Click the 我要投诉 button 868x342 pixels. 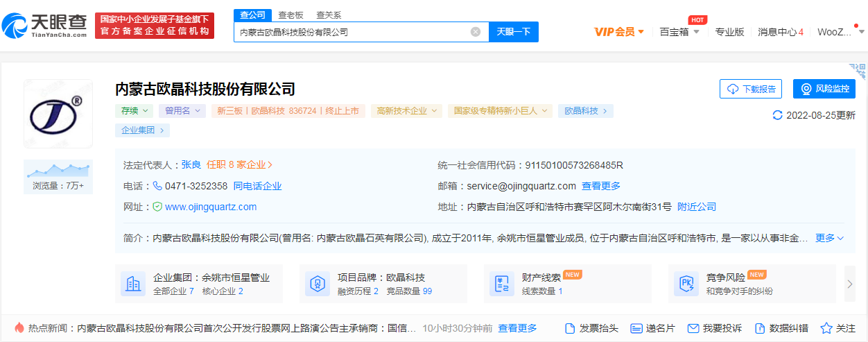pyautogui.click(x=715, y=328)
